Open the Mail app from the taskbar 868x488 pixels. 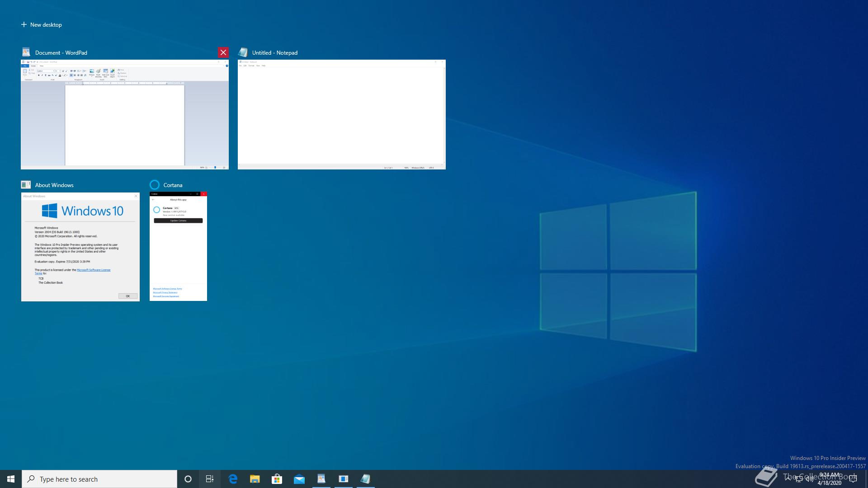click(299, 479)
